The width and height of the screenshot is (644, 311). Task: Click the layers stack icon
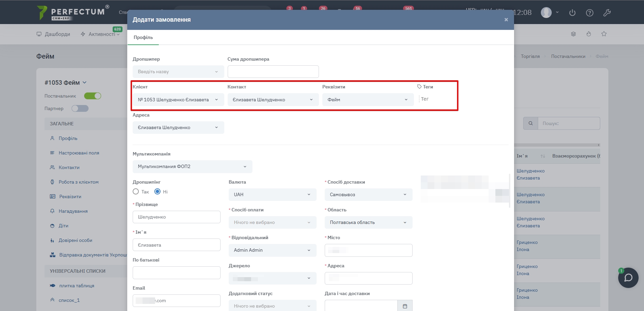[573, 34]
